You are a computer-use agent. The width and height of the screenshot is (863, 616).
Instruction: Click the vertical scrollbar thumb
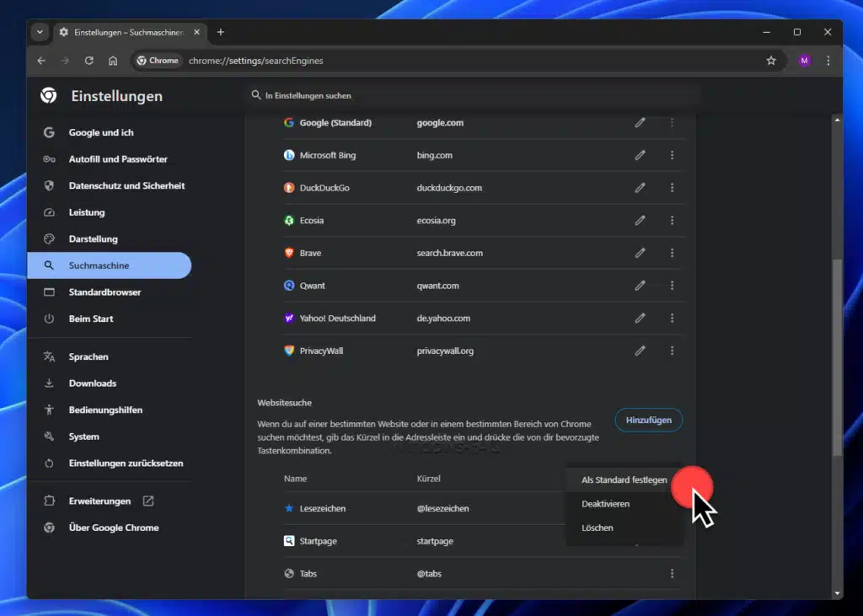(838, 357)
